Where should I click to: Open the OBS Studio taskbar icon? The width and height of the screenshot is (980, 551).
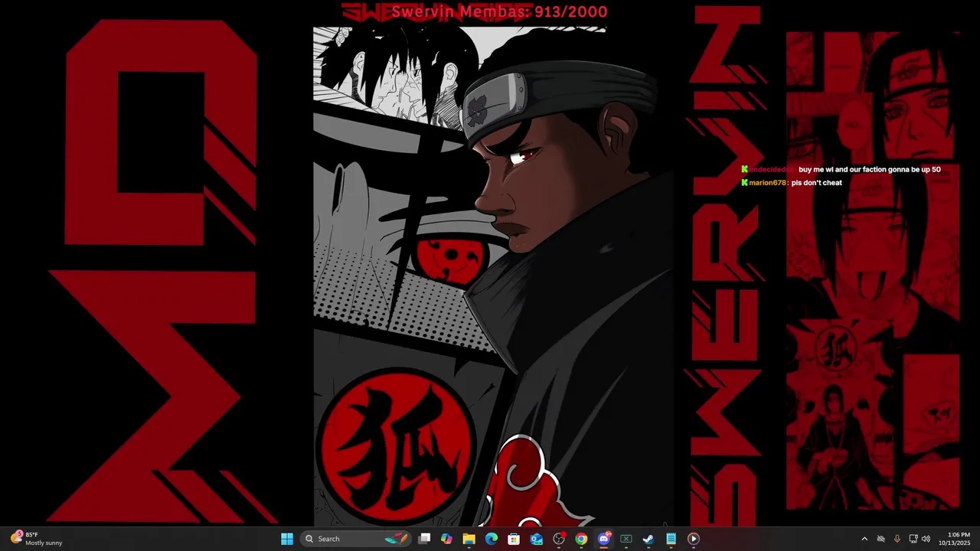click(559, 539)
